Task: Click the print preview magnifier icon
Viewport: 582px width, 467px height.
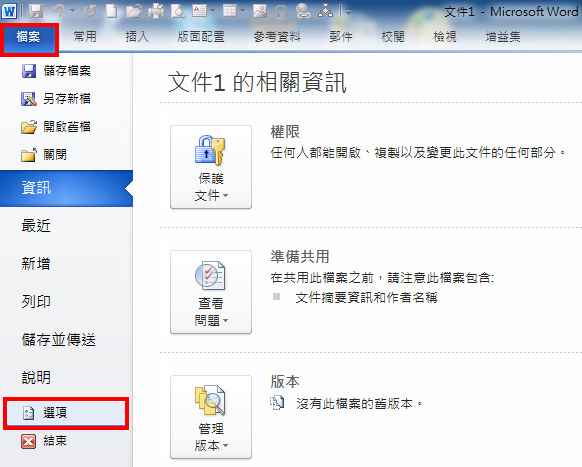Action: [178, 11]
